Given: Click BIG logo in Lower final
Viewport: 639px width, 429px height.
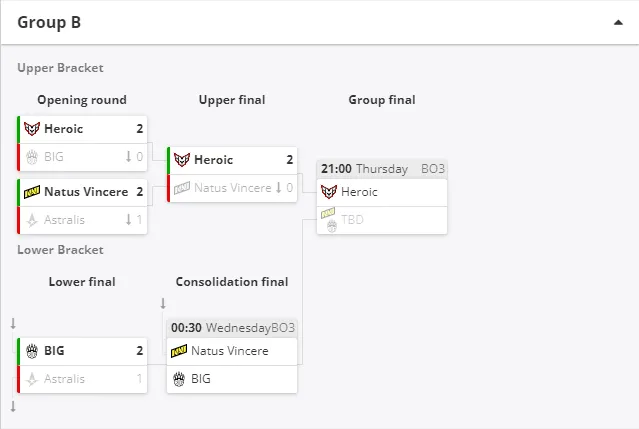Looking at the screenshot, I should 32,351.
